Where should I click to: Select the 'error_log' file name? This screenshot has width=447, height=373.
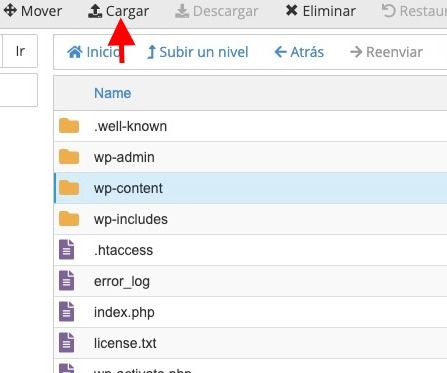[x=122, y=282]
